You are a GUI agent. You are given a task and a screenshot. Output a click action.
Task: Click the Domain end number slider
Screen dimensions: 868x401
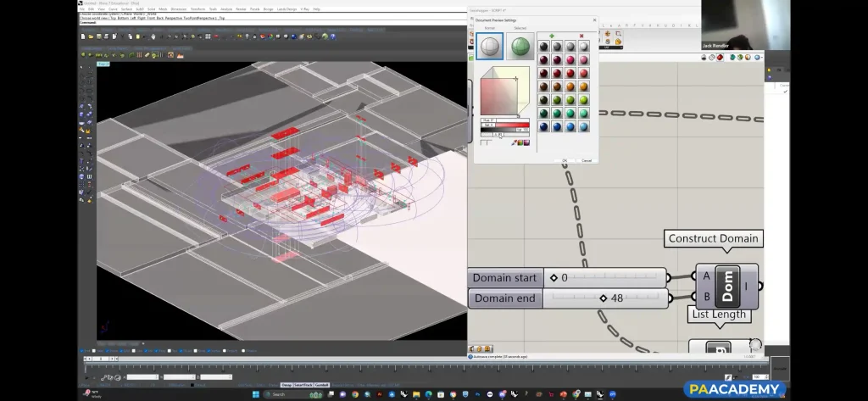pyautogui.click(x=603, y=298)
